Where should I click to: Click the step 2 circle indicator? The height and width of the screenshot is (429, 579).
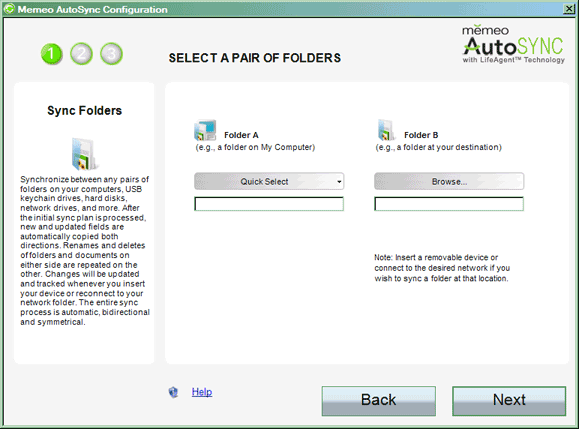pos(82,54)
